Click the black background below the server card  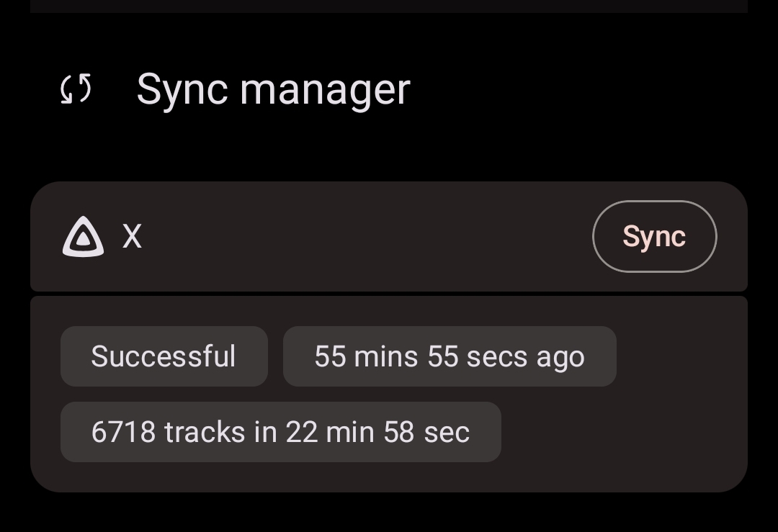pyautogui.click(x=389, y=514)
